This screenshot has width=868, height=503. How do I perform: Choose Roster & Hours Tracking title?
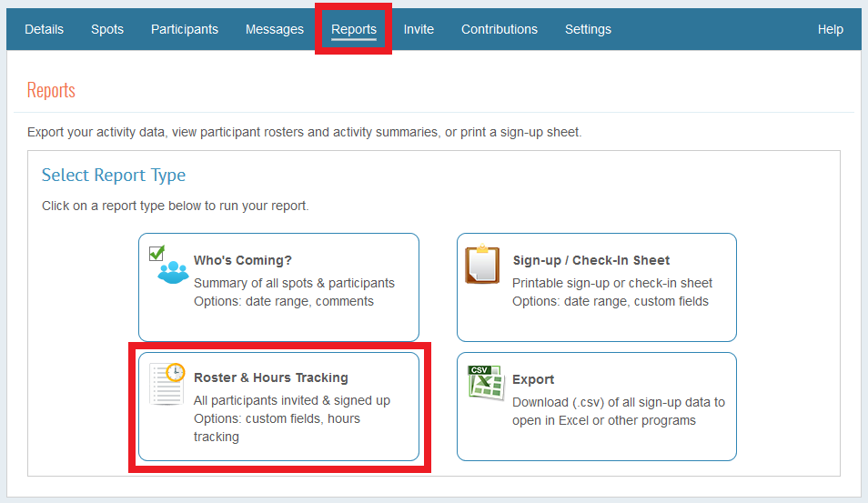271,377
